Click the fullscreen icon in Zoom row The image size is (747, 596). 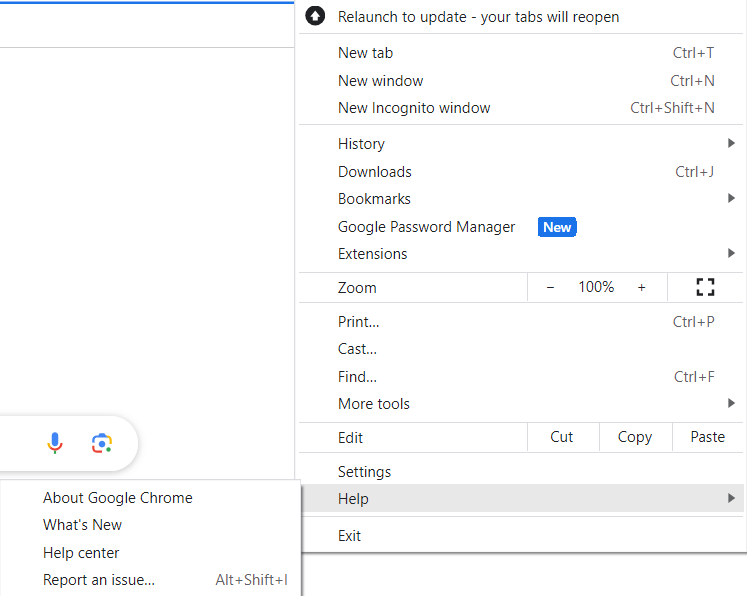tap(705, 288)
